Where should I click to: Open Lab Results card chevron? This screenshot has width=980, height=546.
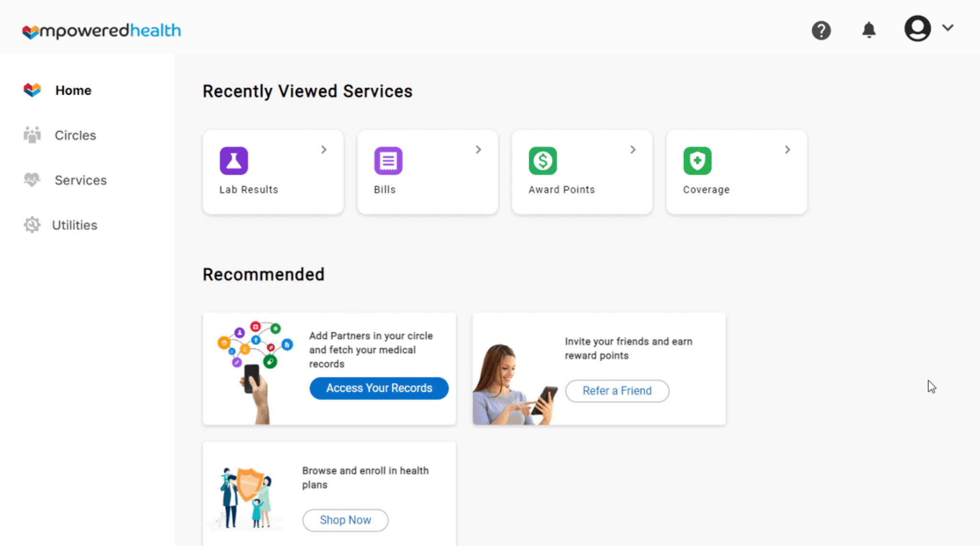tap(324, 150)
